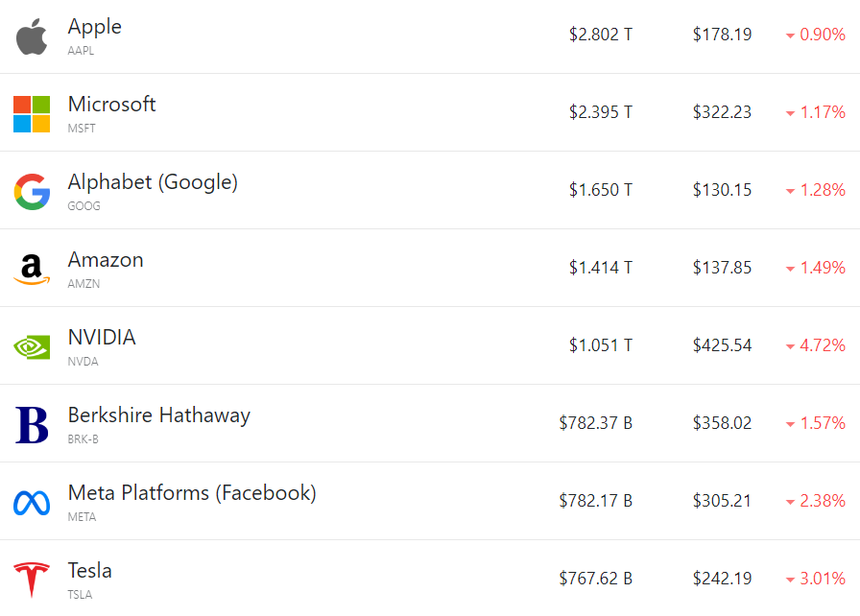Click Microsoft's $322.23 price value
Viewport: 860px width, 616px height.
pyautogui.click(x=722, y=112)
